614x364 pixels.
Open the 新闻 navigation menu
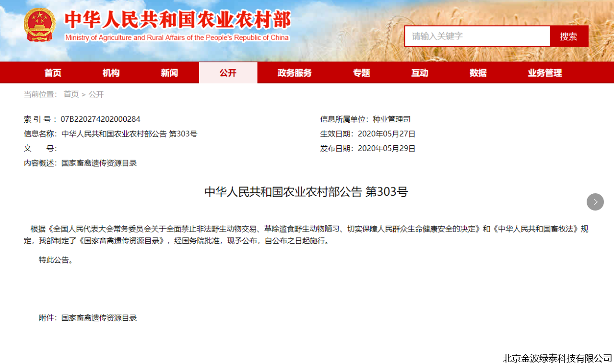169,72
